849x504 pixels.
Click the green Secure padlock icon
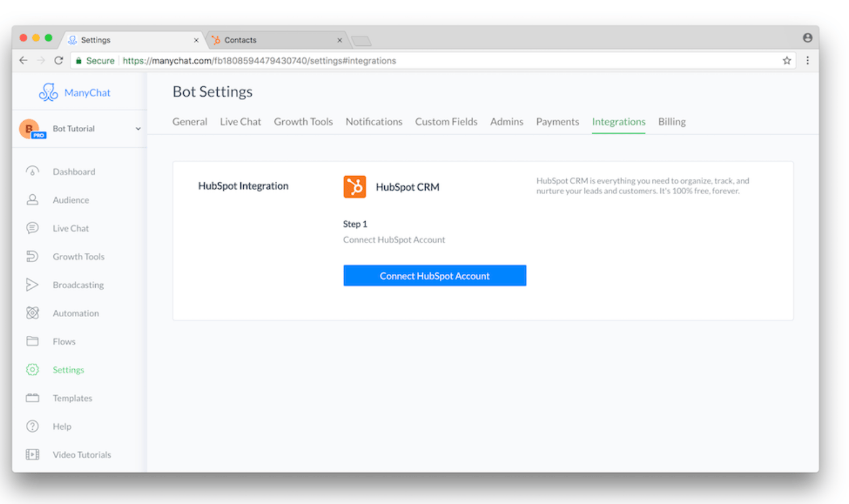(x=79, y=61)
